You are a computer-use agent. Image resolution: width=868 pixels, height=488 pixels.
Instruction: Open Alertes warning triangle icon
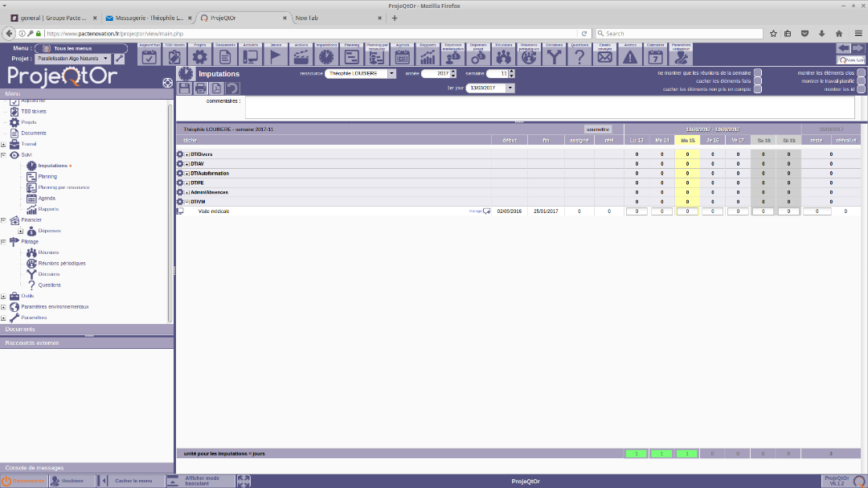tap(630, 56)
